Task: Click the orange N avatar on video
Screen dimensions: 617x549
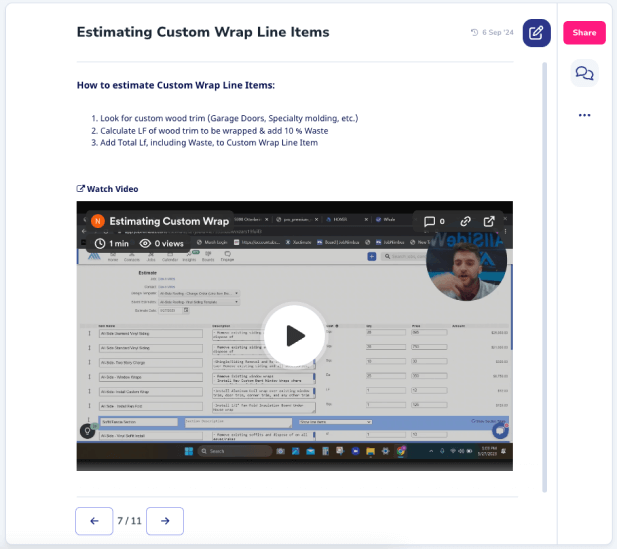Action: [x=97, y=221]
